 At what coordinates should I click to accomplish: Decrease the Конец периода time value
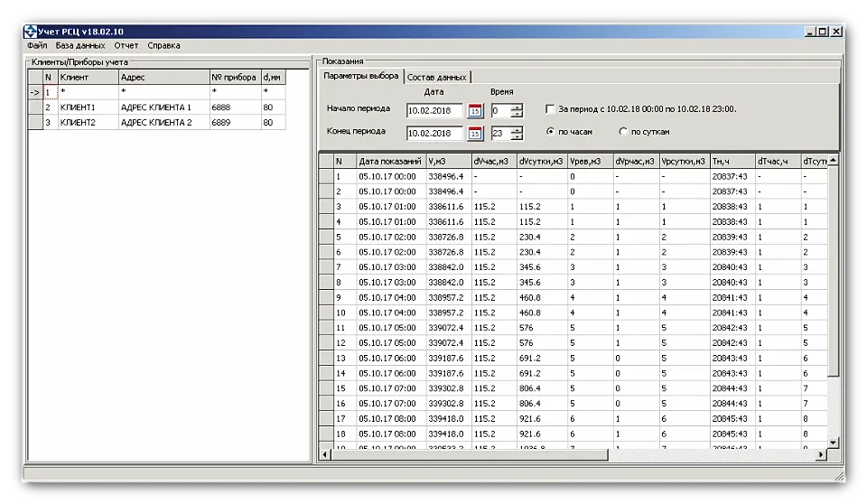pos(517,137)
